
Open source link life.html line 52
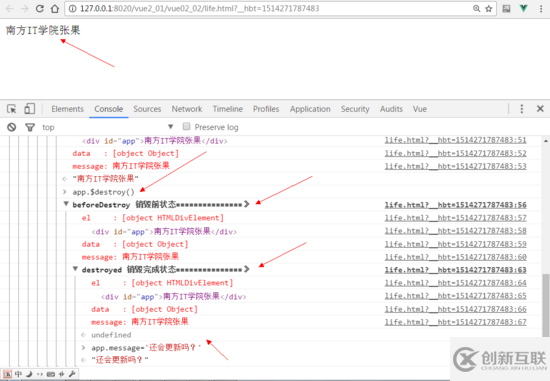pos(455,153)
